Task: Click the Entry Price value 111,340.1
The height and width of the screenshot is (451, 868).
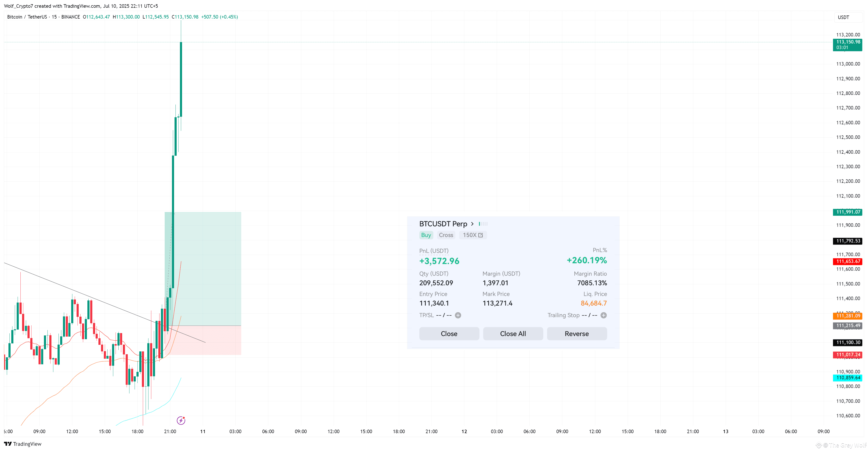Action: 434,303
